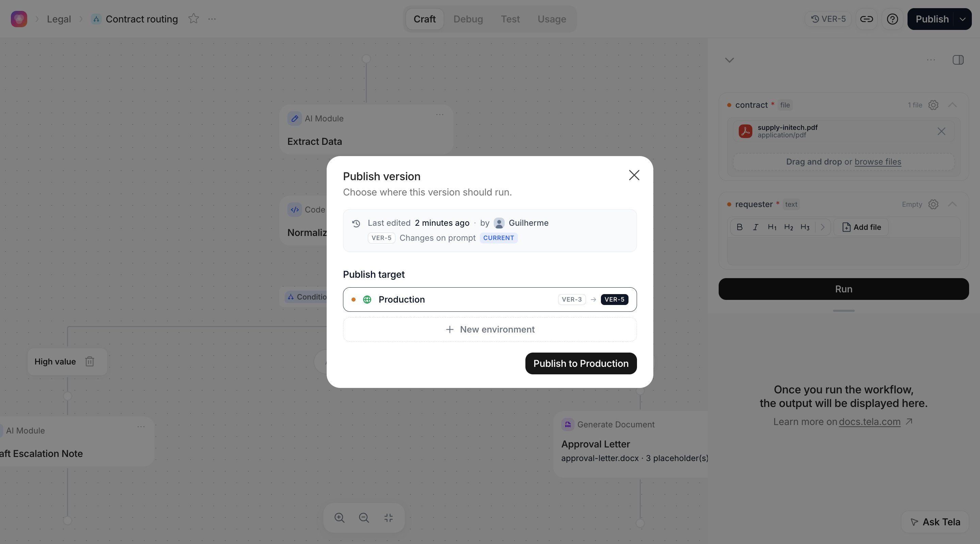Delete the High value branch
Image resolution: width=980 pixels, height=544 pixels.
[x=89, y=361]
